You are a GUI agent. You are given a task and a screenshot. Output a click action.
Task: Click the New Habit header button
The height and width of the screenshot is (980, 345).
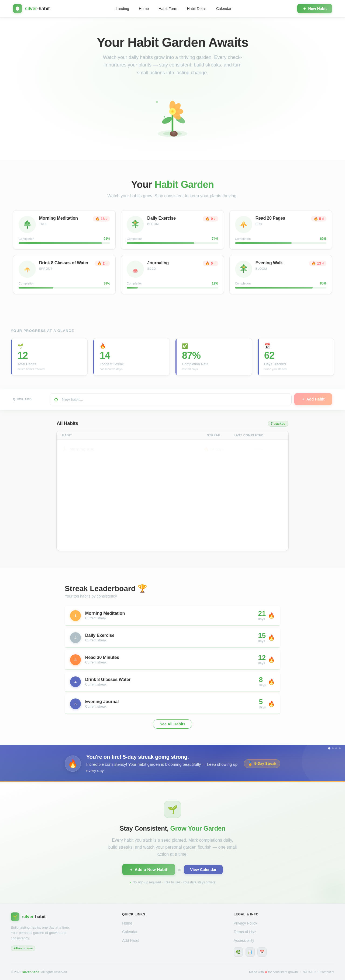[x=315, y=9]
